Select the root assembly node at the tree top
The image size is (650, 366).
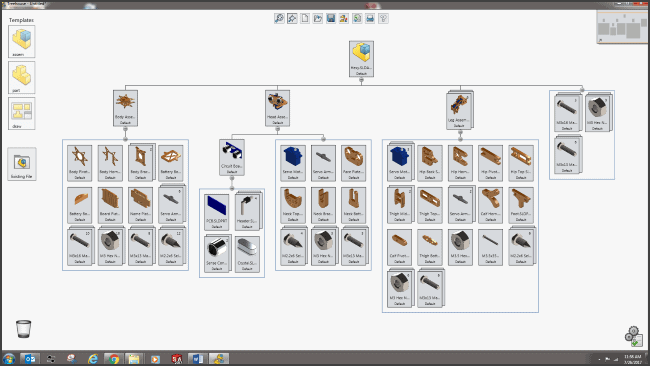pyautogui.click(x=361, y=58)
